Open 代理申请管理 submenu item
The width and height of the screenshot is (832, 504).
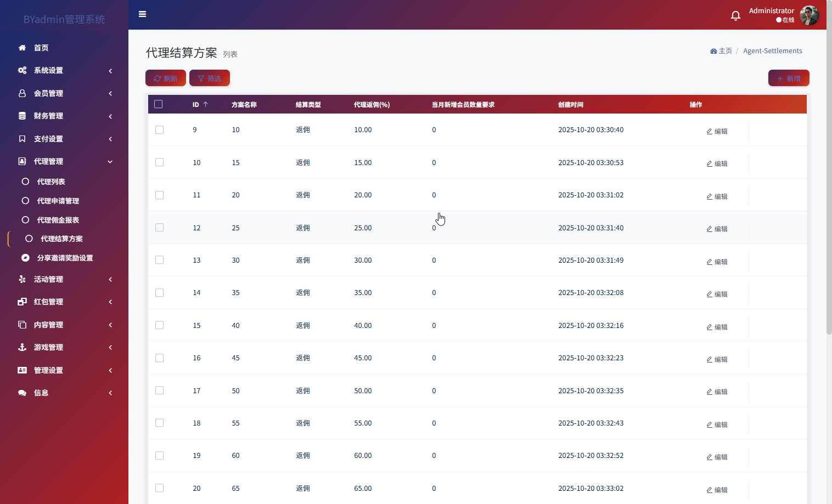pos(58,201)
